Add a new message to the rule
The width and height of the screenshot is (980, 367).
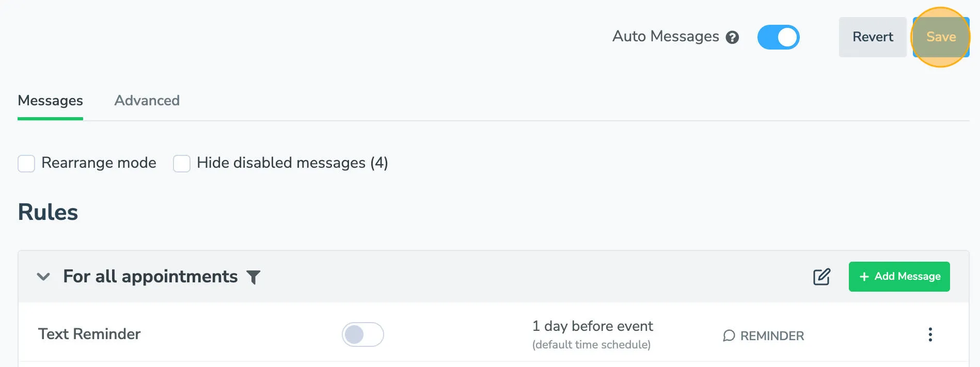899,277
